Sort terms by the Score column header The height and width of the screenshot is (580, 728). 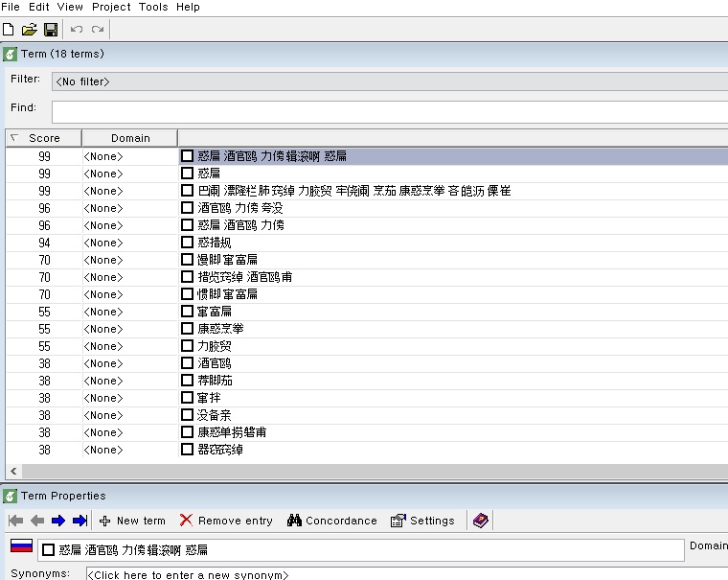[44, 138]
